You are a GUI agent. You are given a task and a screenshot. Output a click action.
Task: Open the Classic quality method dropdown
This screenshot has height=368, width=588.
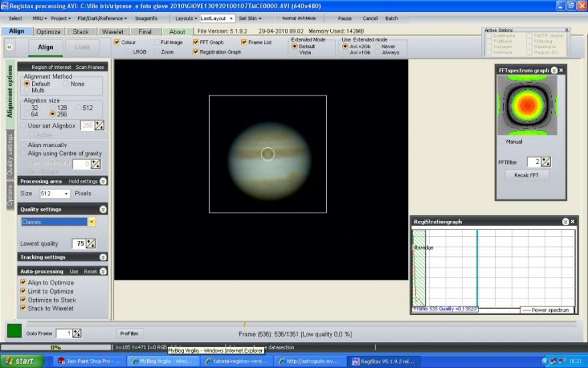click(92, 222)
